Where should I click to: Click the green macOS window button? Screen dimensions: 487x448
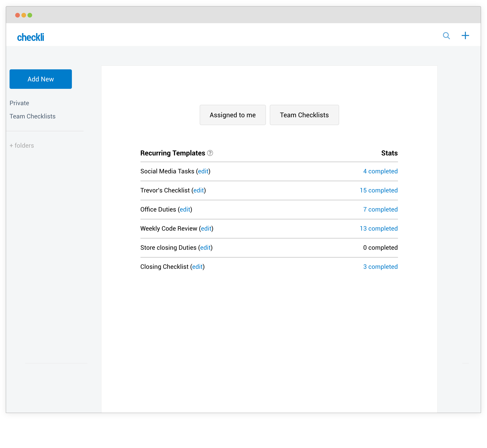pos(30,15)
